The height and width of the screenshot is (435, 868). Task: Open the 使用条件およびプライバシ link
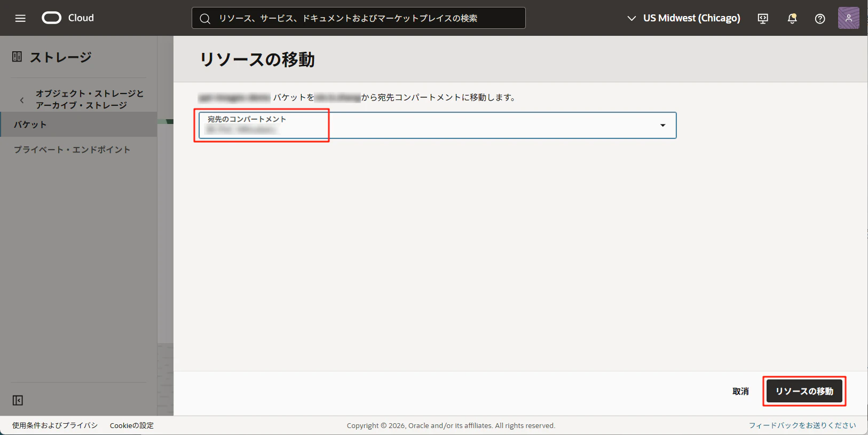coord(55,425)
